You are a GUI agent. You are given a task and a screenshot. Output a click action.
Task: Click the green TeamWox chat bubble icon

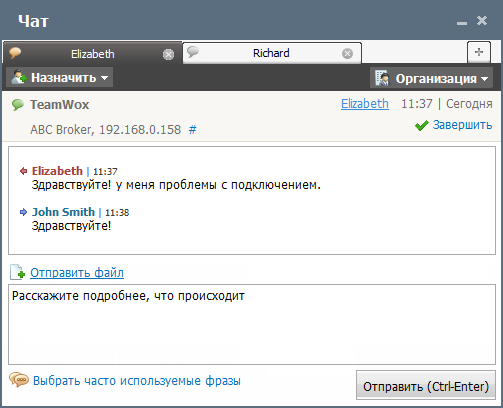18,105
